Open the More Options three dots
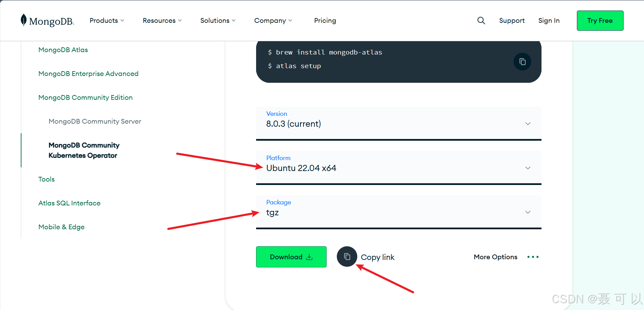This screenshot has width=644, height=310. point(533,257)
